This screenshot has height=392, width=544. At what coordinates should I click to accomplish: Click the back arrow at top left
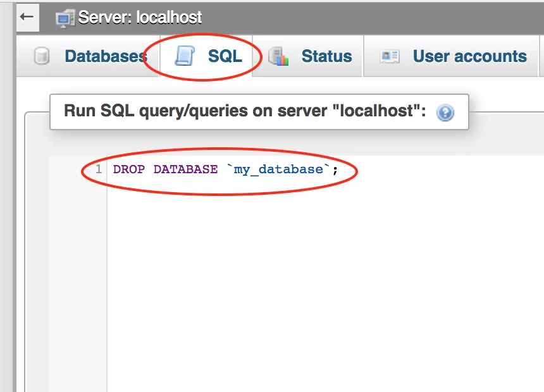click(25, 17)
